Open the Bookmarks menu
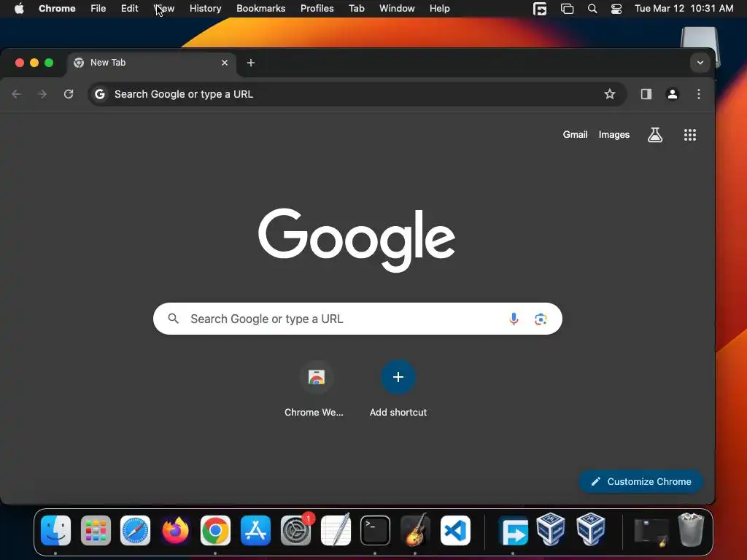The width and height of the screenshot is (747, 560). [260, 9]
